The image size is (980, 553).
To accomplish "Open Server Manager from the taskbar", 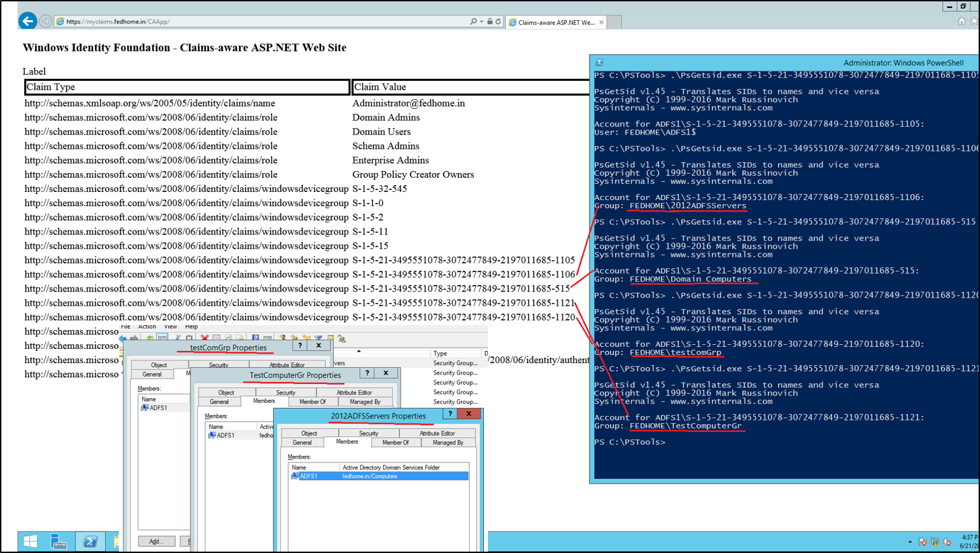I will coord(59,542).
